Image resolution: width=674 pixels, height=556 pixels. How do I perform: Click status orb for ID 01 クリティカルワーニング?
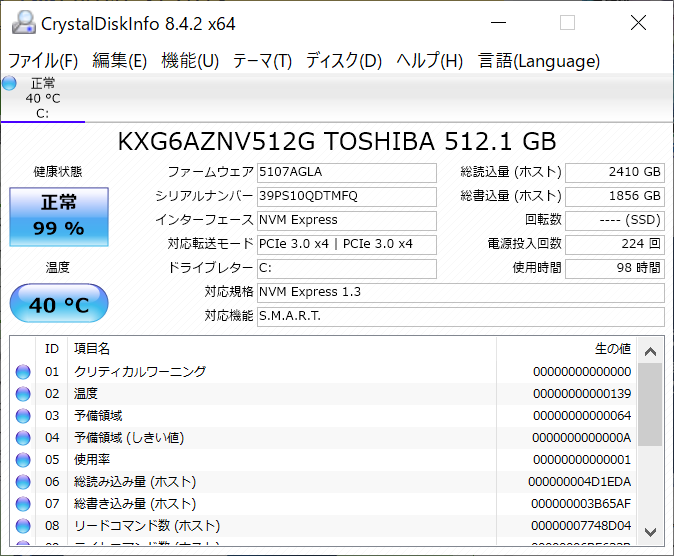pyautogui.click(x=23, y=372)
